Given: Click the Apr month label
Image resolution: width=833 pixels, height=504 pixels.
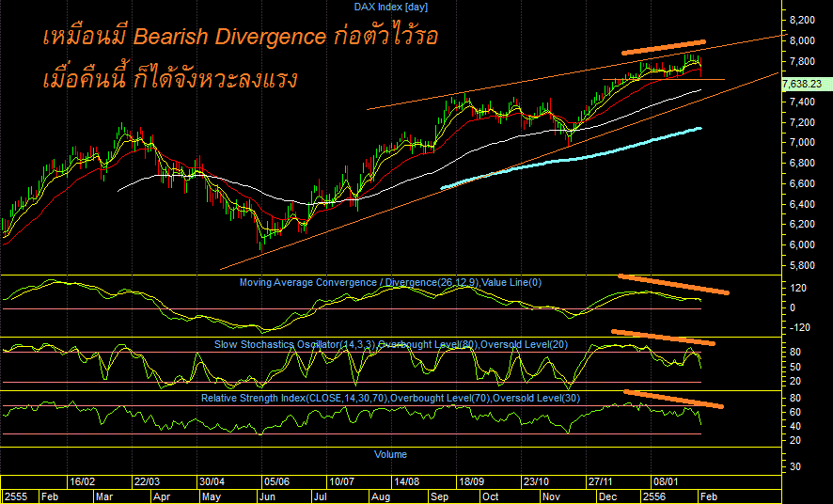Looking at the screenshot, I should [162, 497].
